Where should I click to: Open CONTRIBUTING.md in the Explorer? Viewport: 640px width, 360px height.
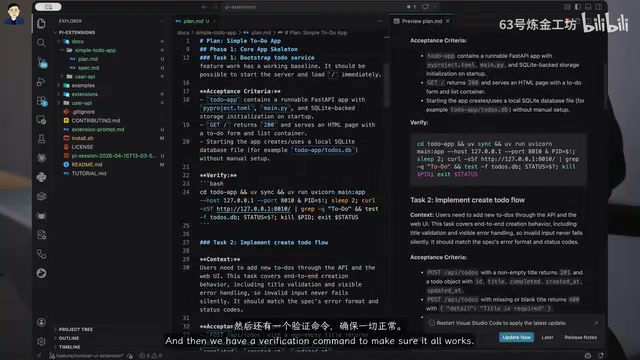(x=96, y=120)
